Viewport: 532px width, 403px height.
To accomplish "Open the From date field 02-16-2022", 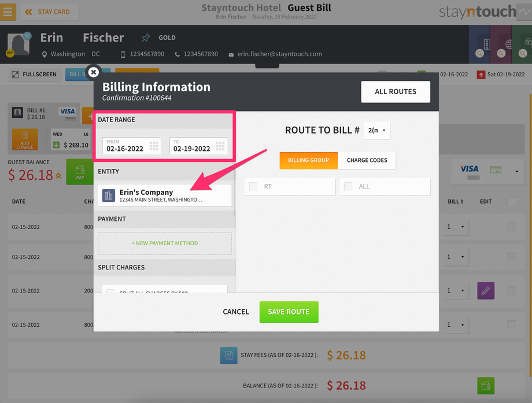I will click(131, 146).
